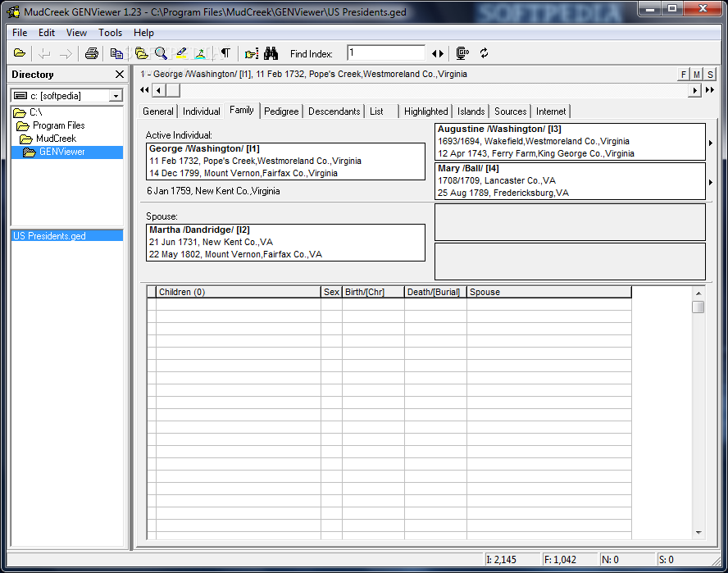Click children list scrollbar down arrow

tap(698, 533)
